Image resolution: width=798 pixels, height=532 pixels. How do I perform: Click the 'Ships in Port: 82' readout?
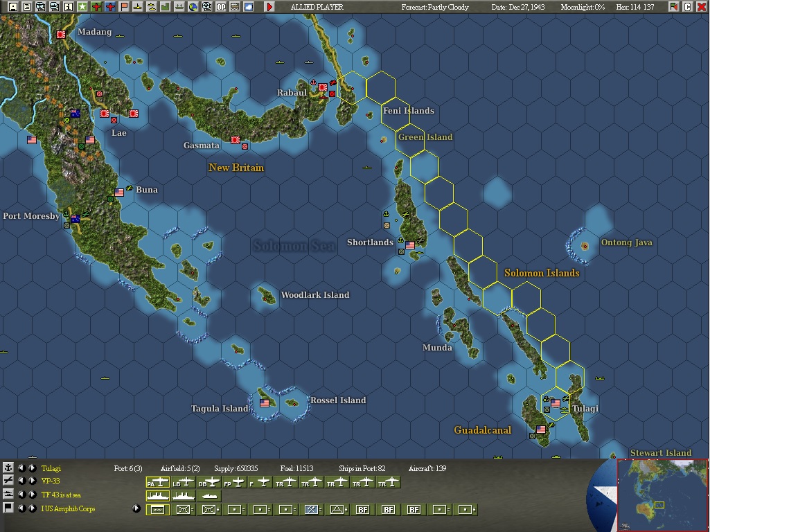click(362, 468)
